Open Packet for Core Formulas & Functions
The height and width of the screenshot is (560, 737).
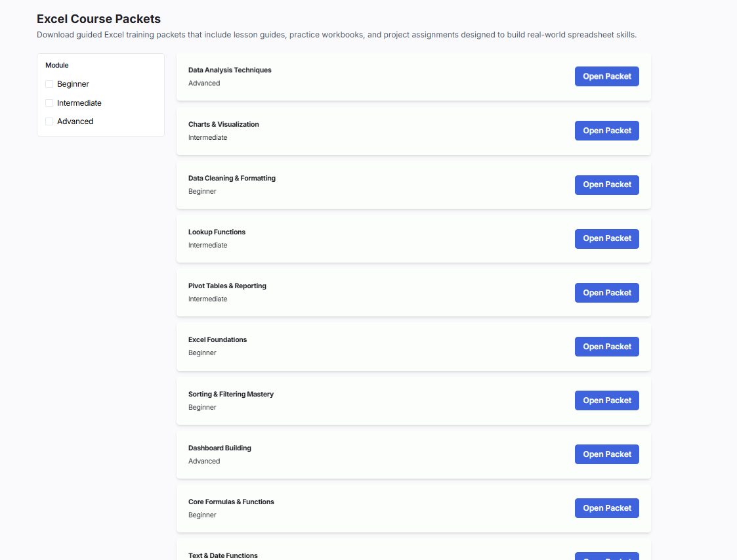tap(606, 508)
